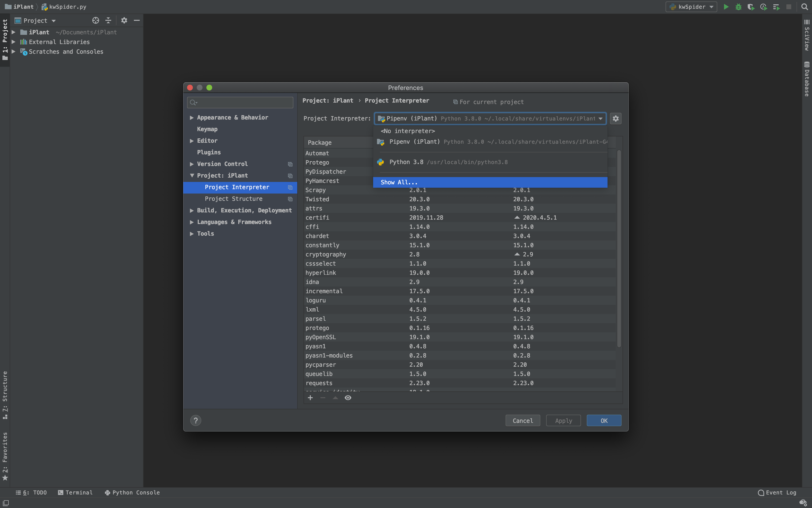812x508 pixels.
Task: Expand the Tools settings group
Action: (192, 233)
